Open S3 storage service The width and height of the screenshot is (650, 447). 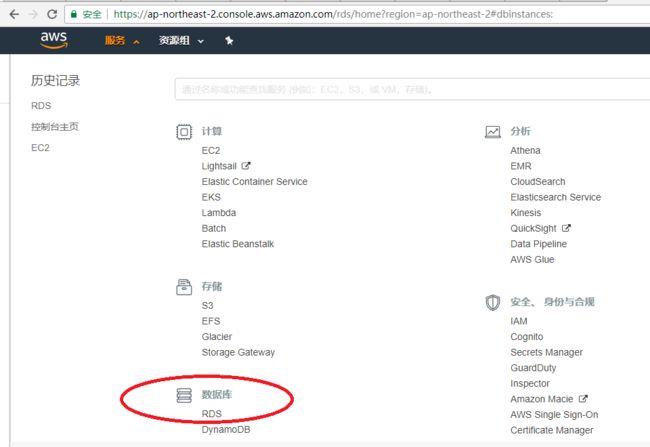[207, 306]
